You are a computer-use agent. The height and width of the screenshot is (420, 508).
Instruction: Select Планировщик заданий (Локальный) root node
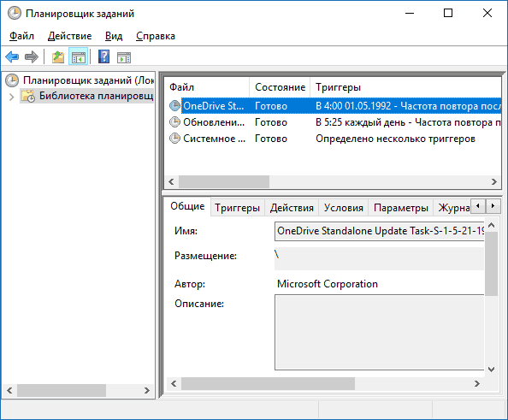tap(88, 80)
